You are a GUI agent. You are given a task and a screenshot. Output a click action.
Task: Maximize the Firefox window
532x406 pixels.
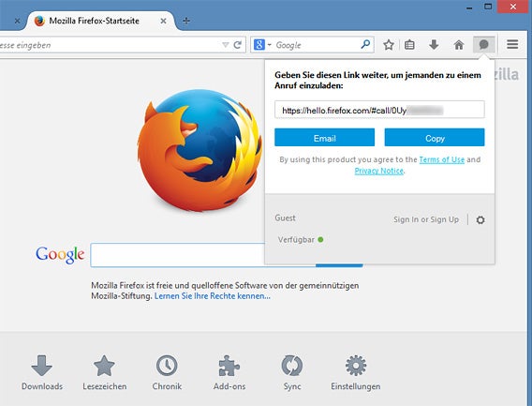pos(488,7)
